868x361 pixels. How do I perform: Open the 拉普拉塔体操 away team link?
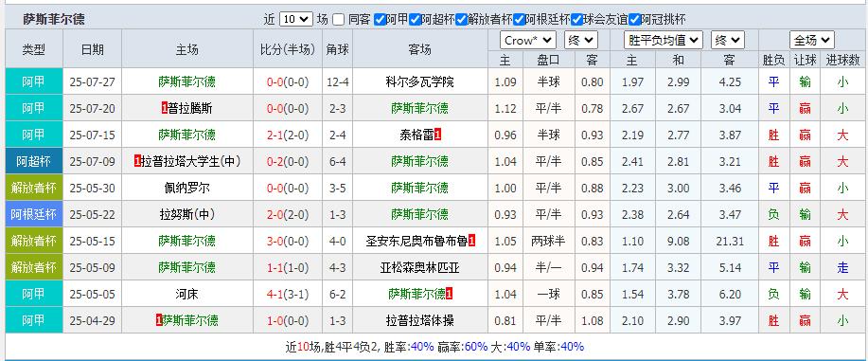419,320
